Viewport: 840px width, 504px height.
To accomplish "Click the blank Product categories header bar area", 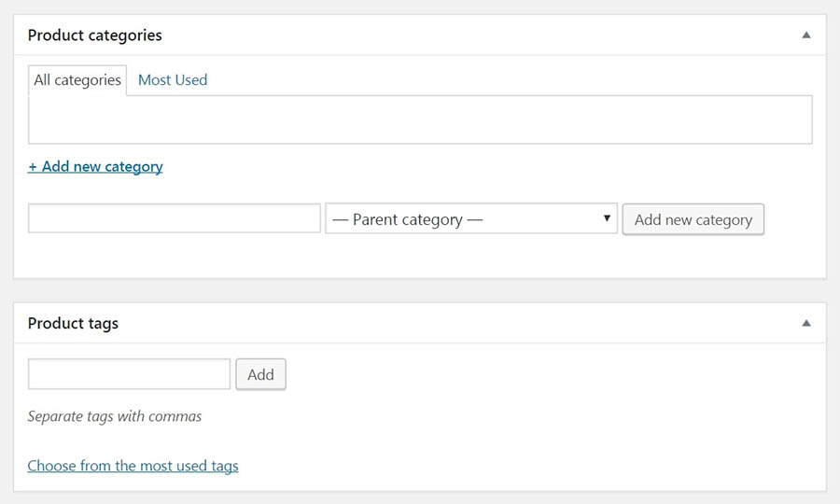I will (x=467, y=35).
